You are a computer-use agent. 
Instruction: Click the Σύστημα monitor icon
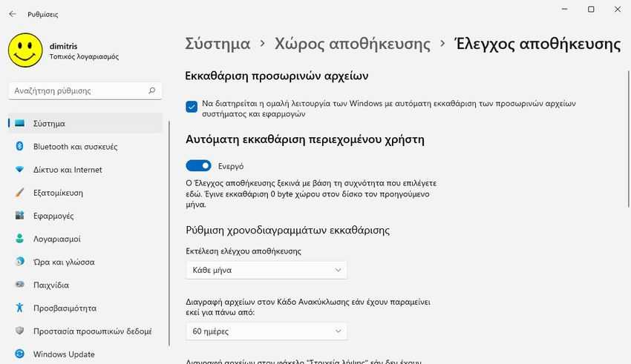(x=20, y=123)
